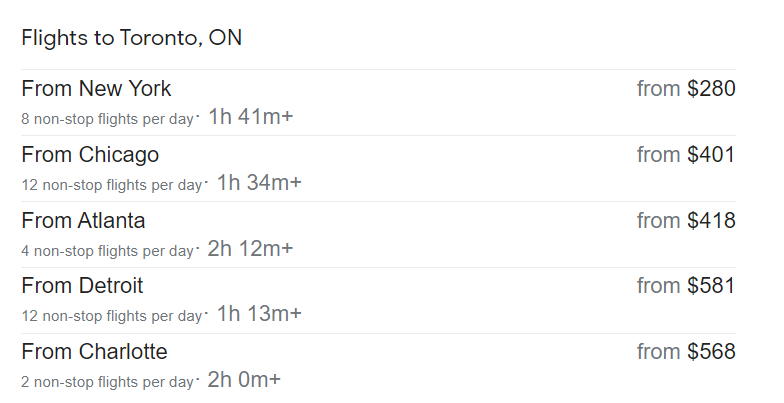Click 8 non-stop flights per day text
This screenshot has height=403, width=784.
tap(107, 119)
